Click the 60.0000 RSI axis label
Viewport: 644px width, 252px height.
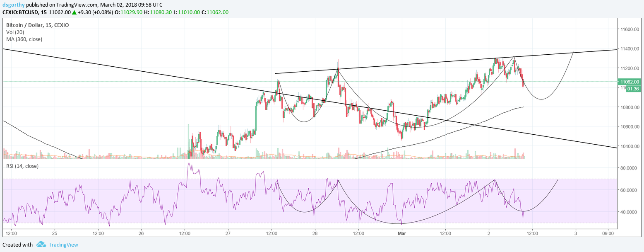[x=630, y=190]
